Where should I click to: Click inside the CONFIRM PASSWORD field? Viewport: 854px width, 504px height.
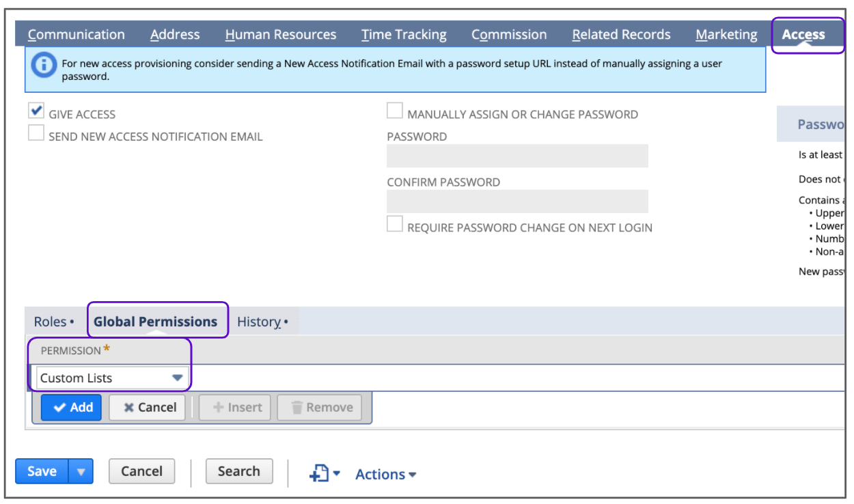tap(517, 201)
